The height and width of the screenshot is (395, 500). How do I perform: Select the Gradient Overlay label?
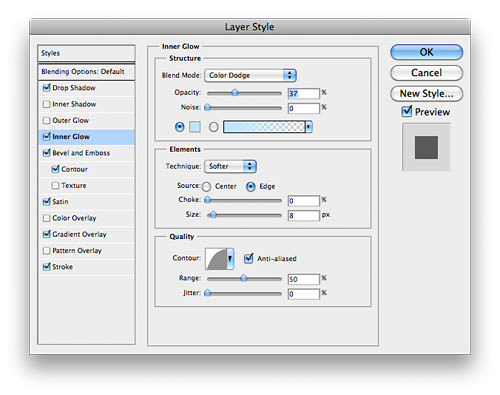click(x=79, y=234)
